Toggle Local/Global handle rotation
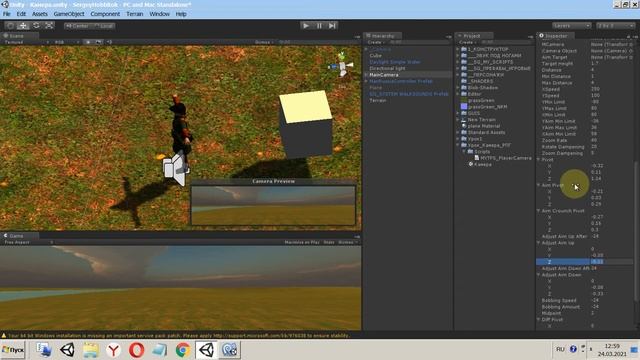The width and height of the screenshot is (640, 360). (x=104, y=26)
